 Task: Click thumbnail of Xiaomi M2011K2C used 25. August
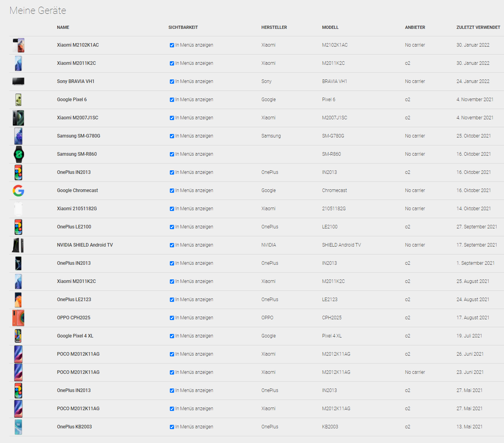[x=19, y=281]
